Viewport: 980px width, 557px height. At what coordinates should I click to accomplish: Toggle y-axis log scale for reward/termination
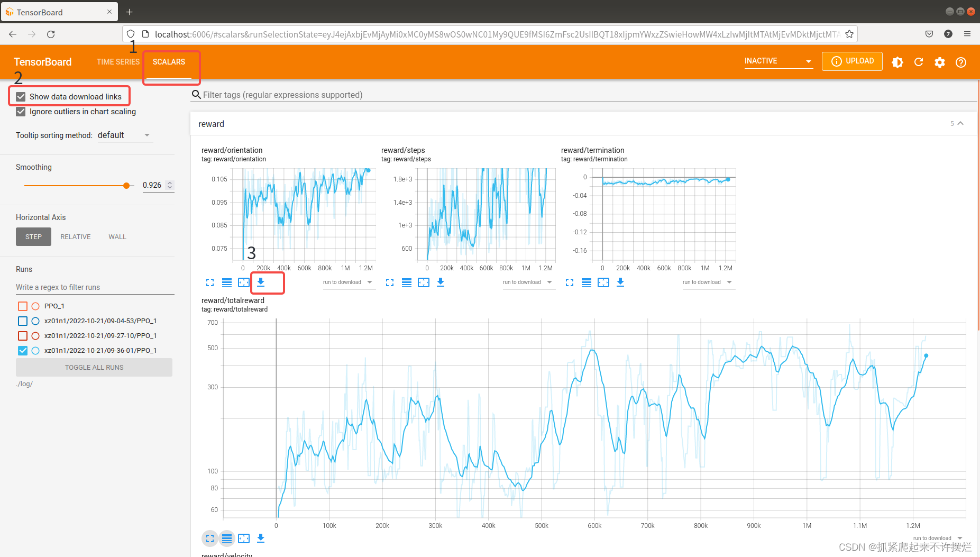(587, 282)
